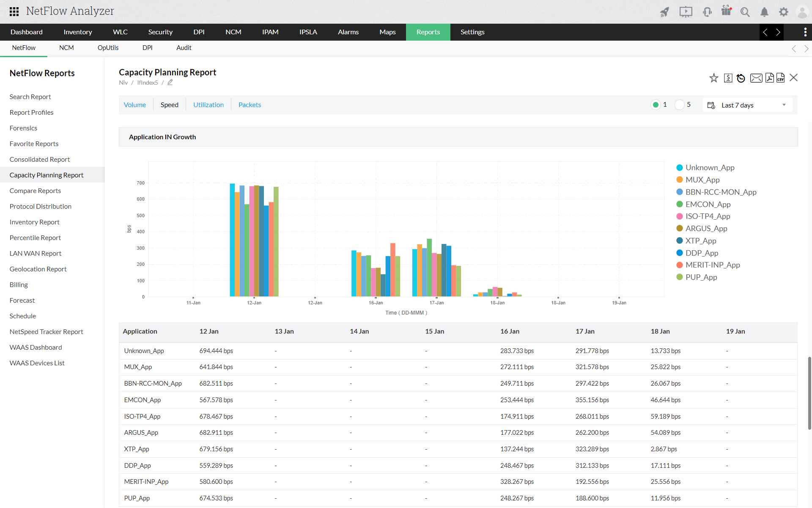The image size is (812, 508).
Task: Mark report as favorite with star icon
Action: coord(713,78)
